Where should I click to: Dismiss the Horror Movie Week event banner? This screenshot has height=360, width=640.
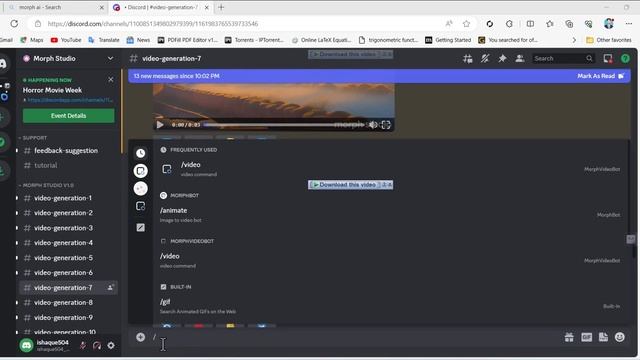point(111,80)
